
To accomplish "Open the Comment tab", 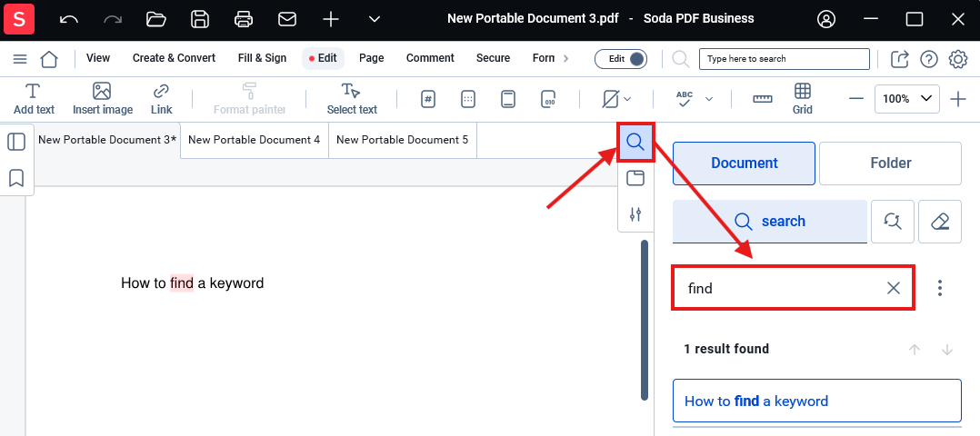I will [x=430, y=58].
